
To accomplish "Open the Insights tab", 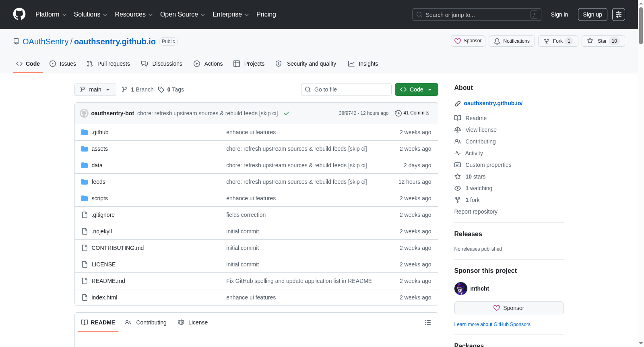I will pyautogui.click(x=363, y=64).
